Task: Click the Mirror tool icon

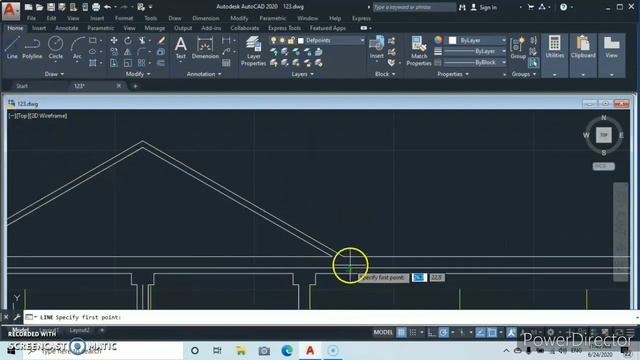Action: [128, 52]
